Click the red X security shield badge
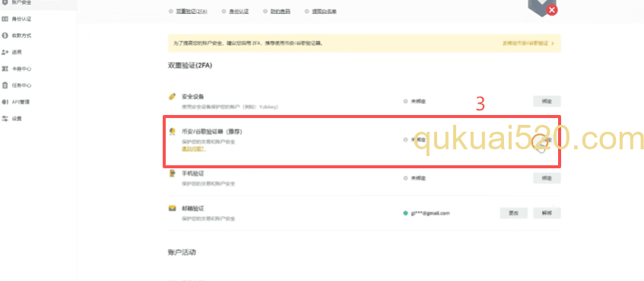Viewport: 644px width, 281px height. coord(543,8)
